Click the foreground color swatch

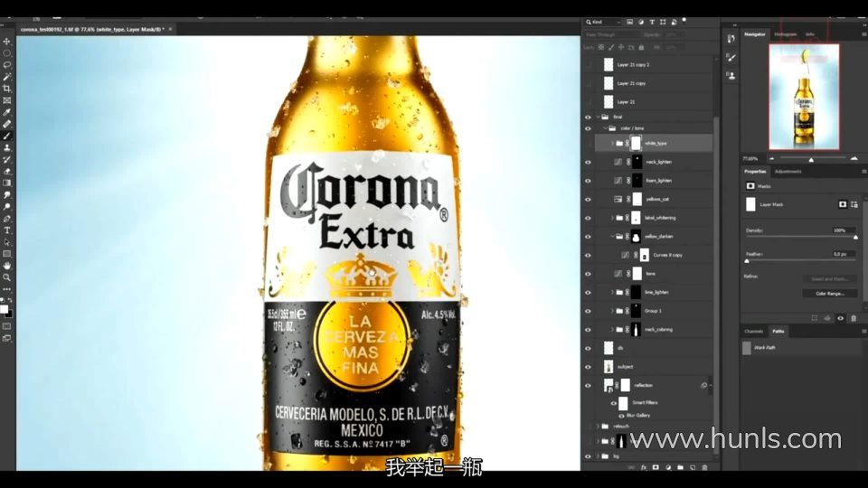[4, 309]
